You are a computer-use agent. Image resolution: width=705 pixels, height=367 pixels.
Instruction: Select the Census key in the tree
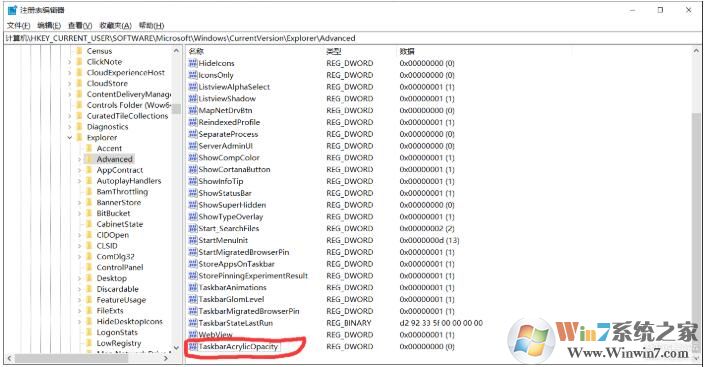(99, 51)
